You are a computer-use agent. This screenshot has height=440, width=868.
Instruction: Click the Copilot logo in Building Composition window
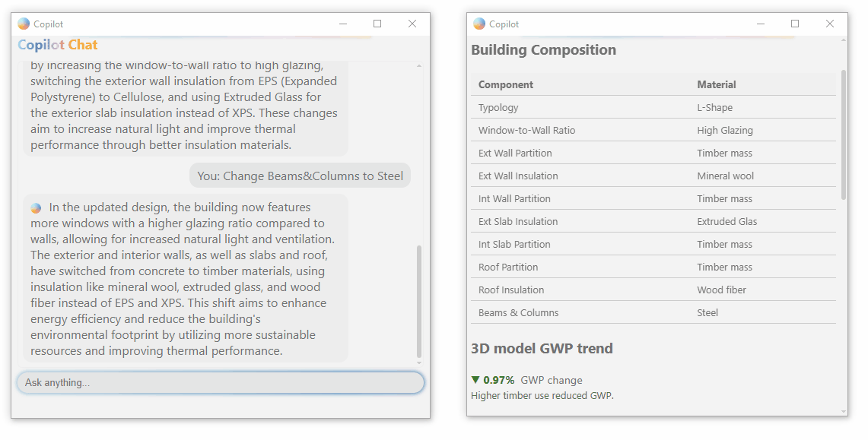[479, 24]
